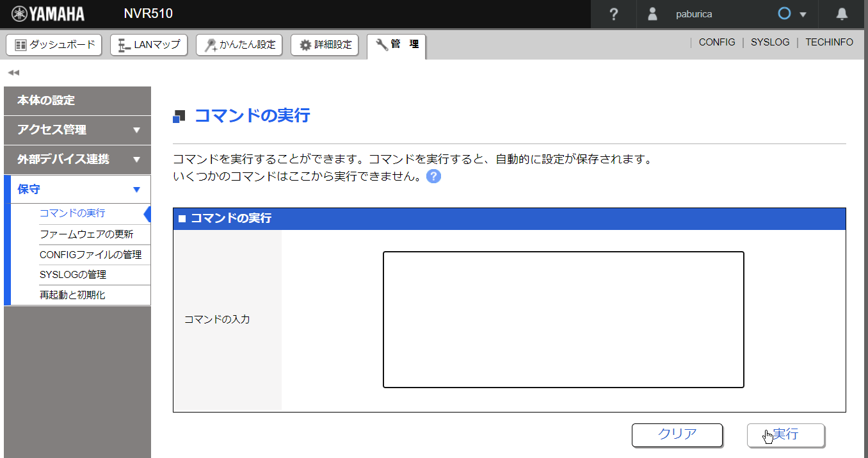This screenshot has height=458, width=868.
Task: Select ファームウェアの更新 in sidebar
Action: [86, 234]
